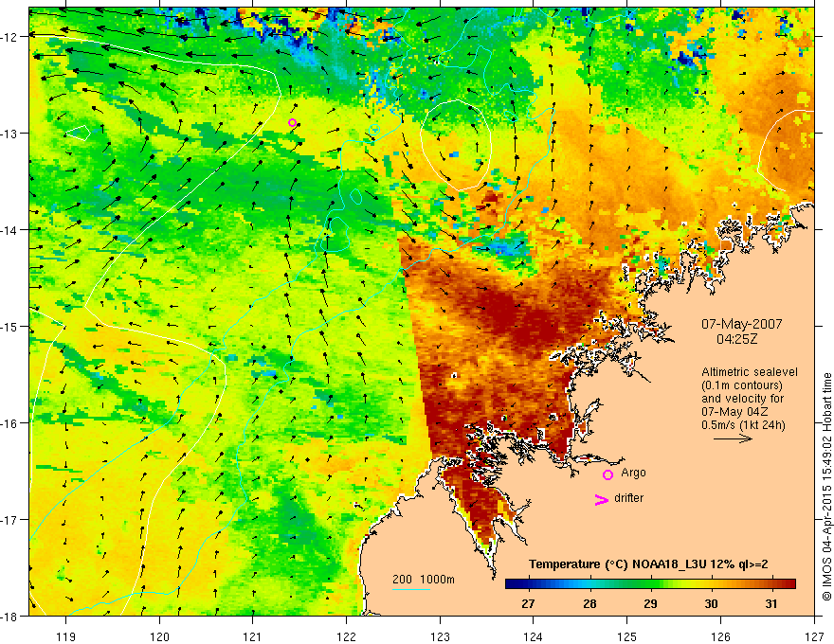Click the small white pentagon contour near 119°E
The height and width of the screenshot is (644, 834).
[78, 133]
